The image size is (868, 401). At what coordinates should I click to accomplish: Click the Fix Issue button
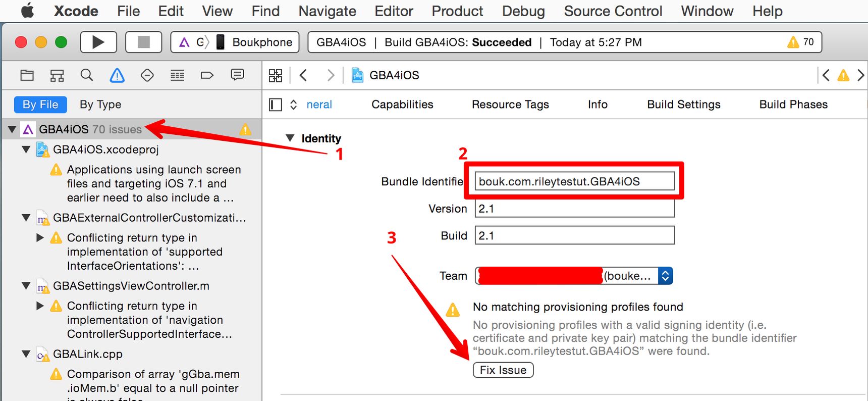point(503,370)
